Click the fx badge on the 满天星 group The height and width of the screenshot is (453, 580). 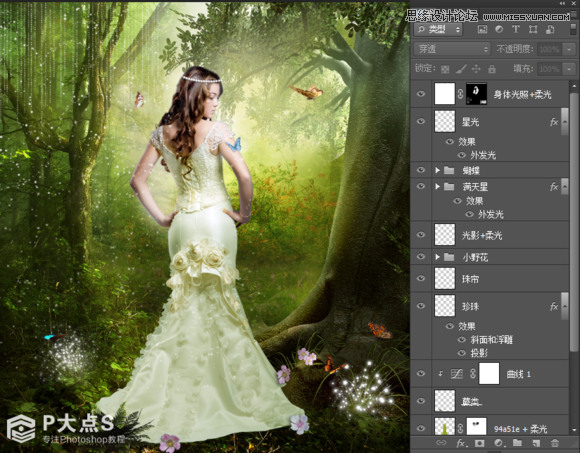click(554, 187)
